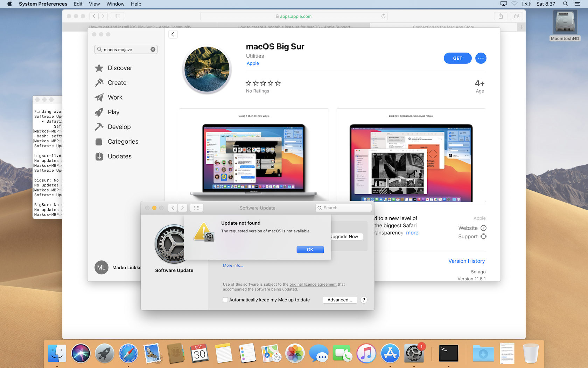The width and height of the screenshot is (588, 368).
Task: Switch to Connecting to the Mac App Store tab
Action: pos(443,27)
